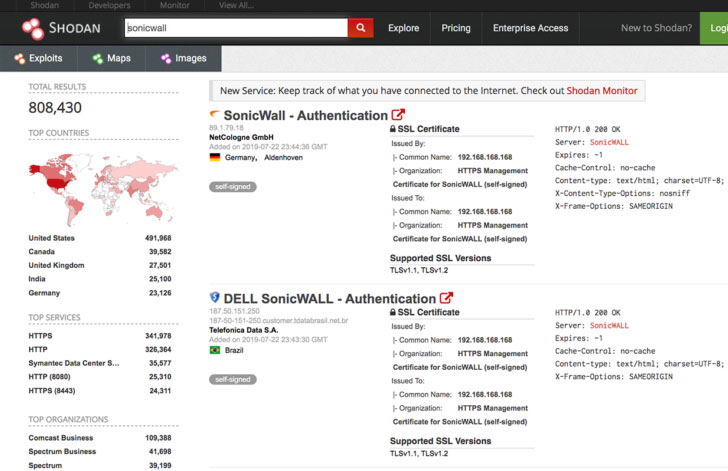Click IP address 89.1.79.18
Screen dimensions: 728x471
point(226,128)
